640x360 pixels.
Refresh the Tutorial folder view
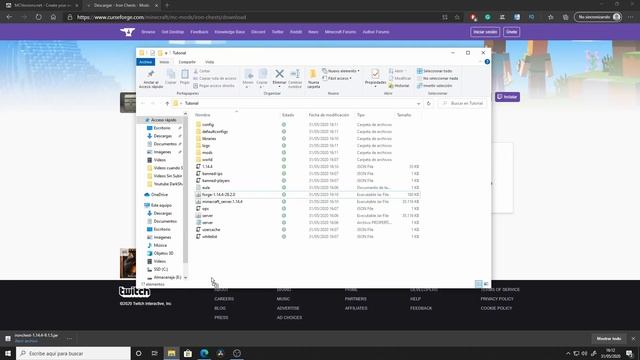(429, 104)
